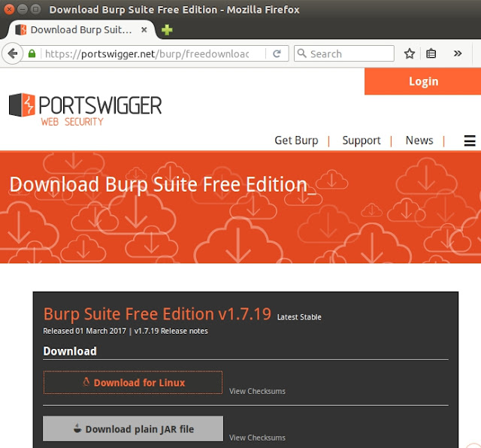Click the Download for Linux button
Screen dimensions: 481x448
(x=133, y=383)
